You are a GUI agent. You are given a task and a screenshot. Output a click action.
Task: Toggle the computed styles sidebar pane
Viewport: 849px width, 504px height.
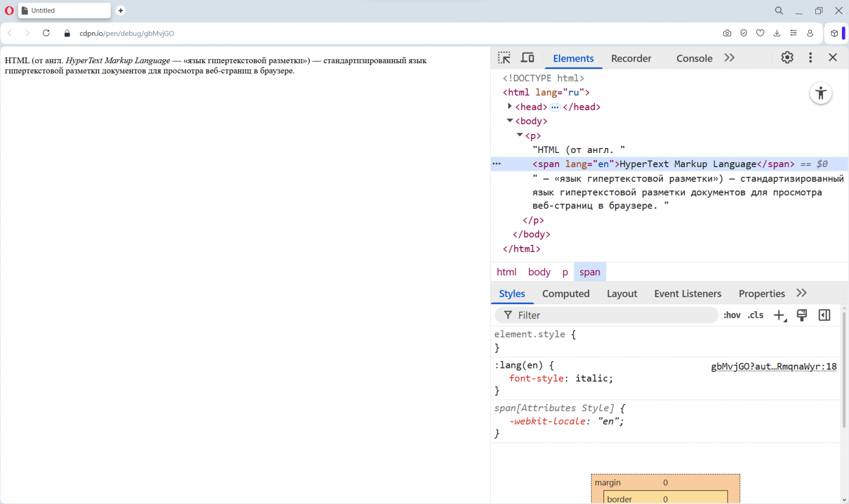825,315
